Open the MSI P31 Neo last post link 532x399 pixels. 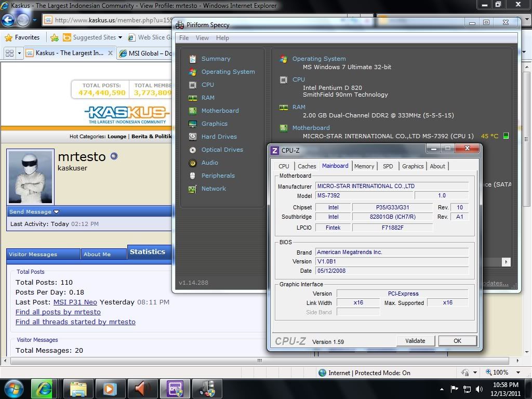[75, 302]
